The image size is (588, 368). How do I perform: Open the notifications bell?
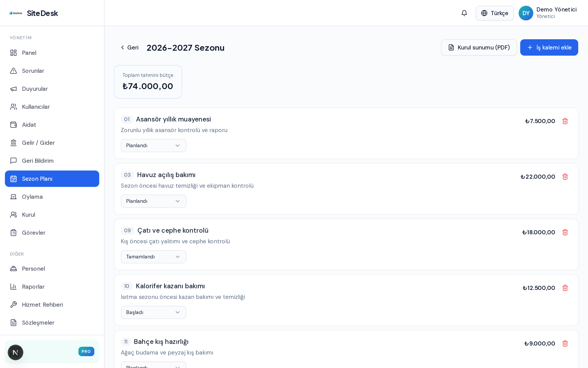[x=464, y=13]
